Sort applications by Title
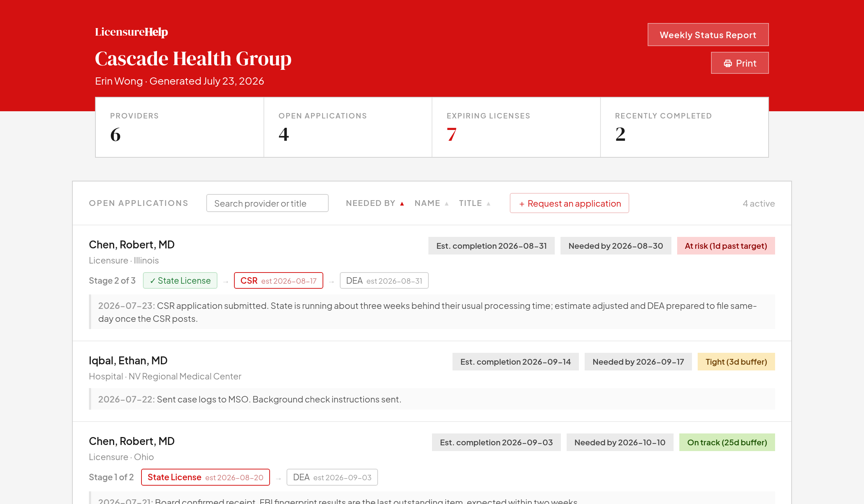The width and height of the screenshot is (864, 504). point(475,203)
